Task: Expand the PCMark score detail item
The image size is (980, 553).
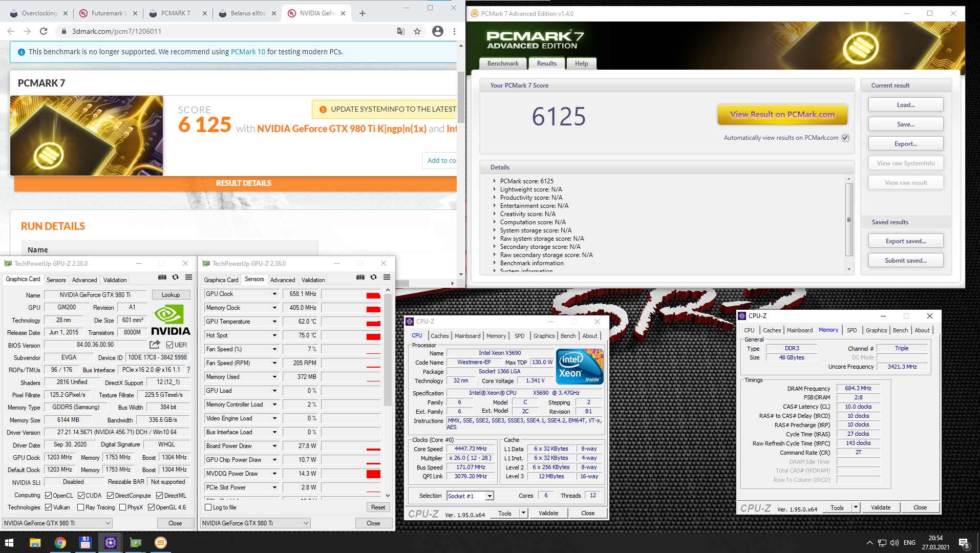Action: click(495, 181)
